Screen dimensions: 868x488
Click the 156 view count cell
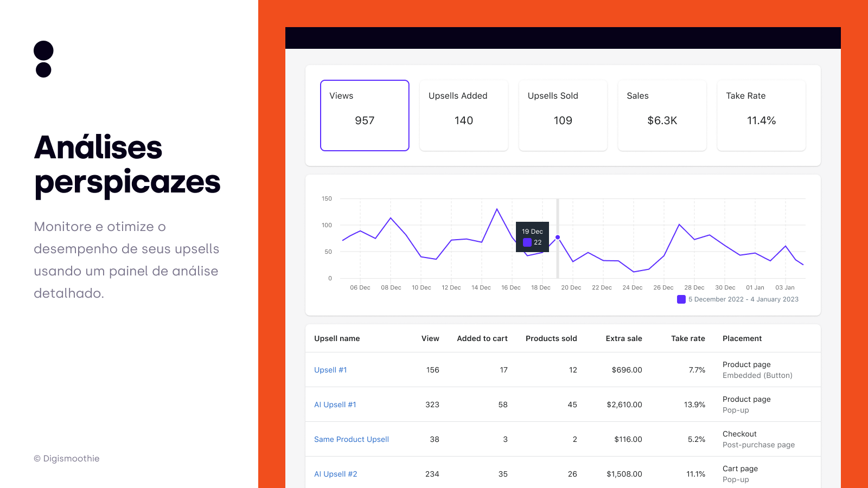point(433,370)
